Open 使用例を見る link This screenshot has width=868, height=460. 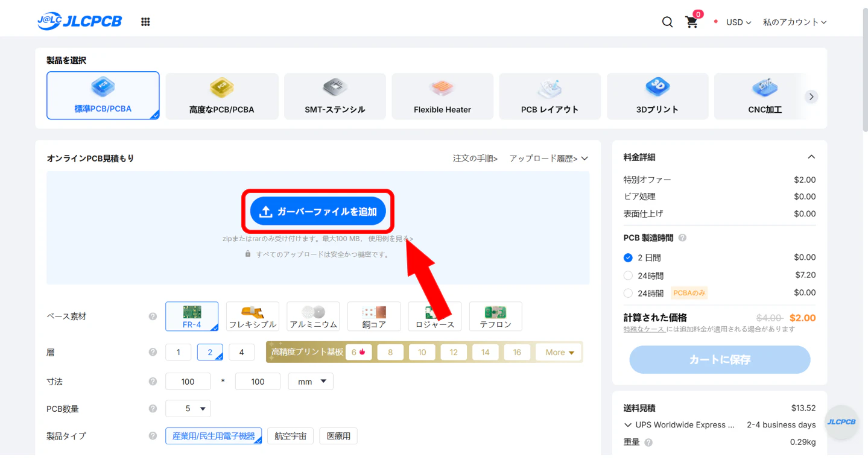pyautogui.click(x=391, y=239)
